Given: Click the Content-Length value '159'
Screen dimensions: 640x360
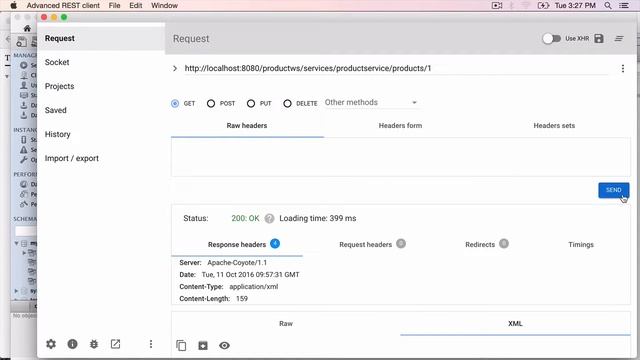Looking at the screenshot, I should [242, 299].
